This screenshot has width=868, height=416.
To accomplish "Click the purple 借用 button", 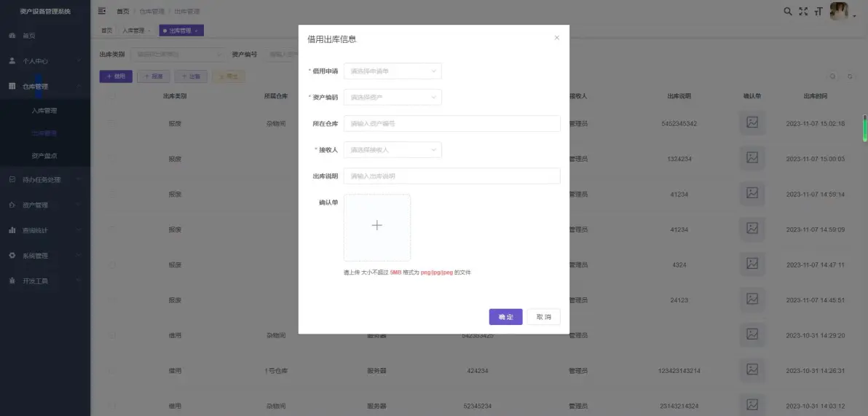I will 116,76.
